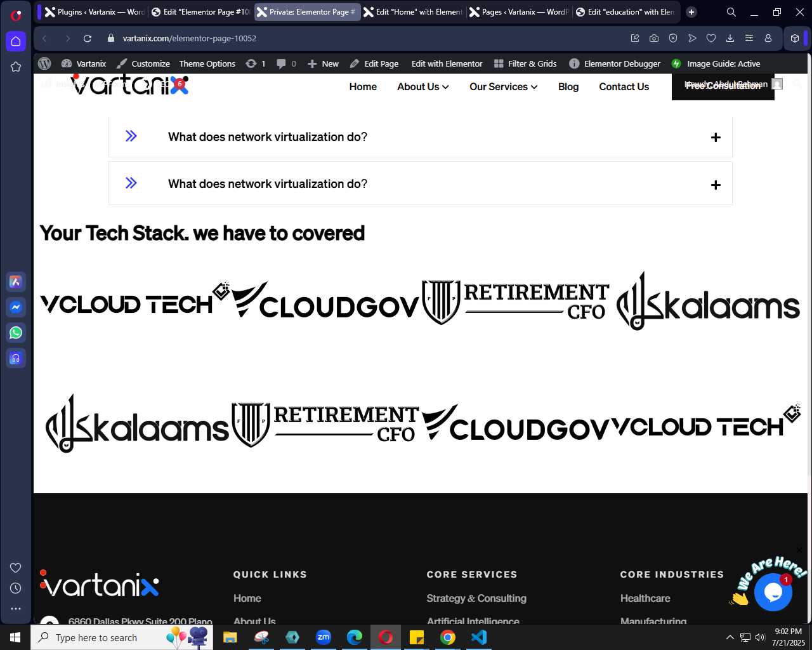The image size is (812, 650).
Task: Go forward to next page
Action: [67, 38]
